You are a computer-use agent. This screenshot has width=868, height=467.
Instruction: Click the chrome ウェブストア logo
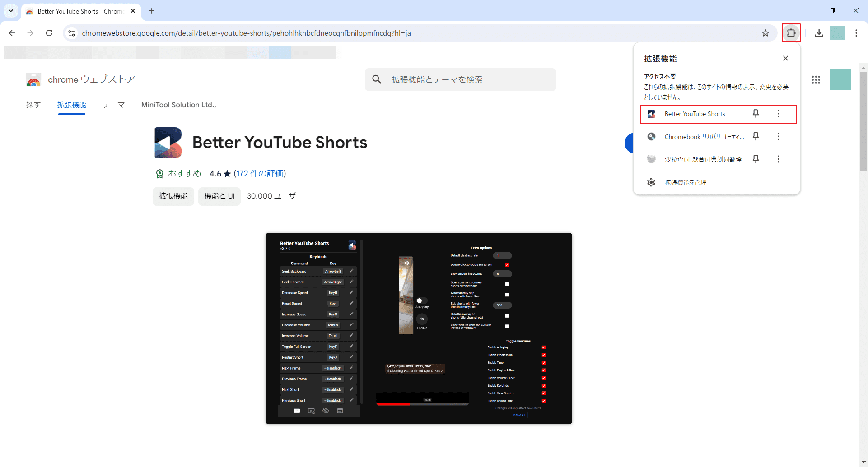pos(80,79)
